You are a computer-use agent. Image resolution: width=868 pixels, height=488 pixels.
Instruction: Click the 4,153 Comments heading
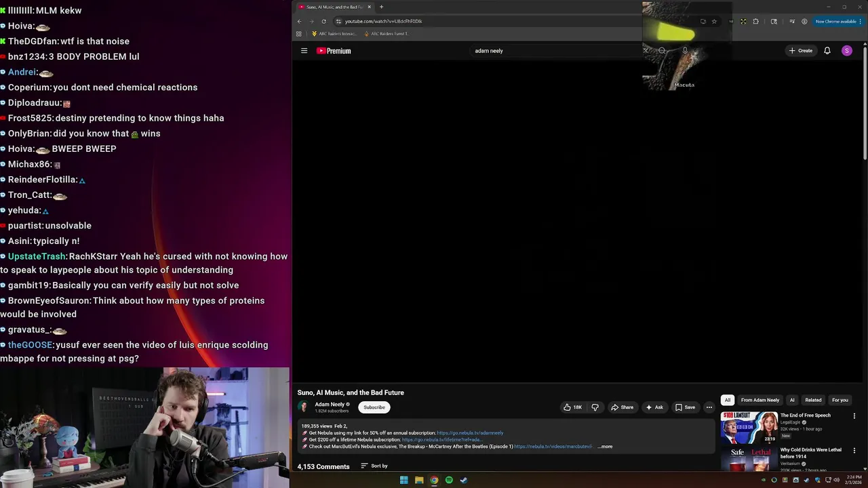(x=323, y=466)
